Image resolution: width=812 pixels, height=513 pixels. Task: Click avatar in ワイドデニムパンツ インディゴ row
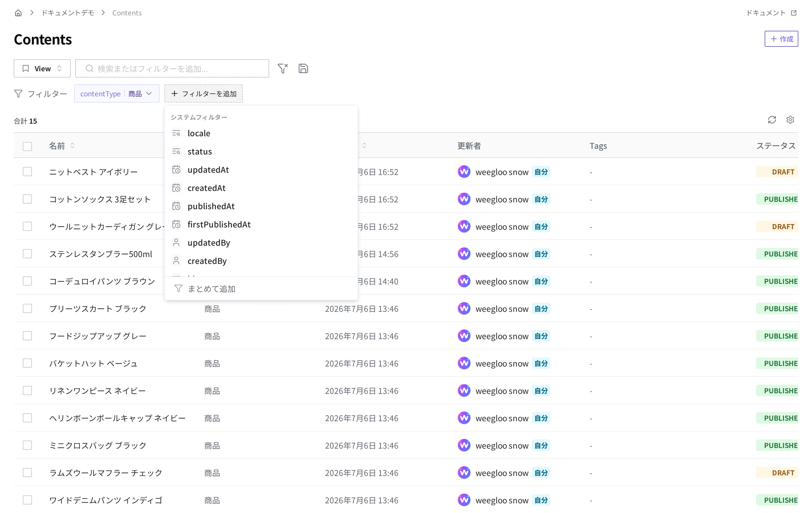click(x=464, y=500)
